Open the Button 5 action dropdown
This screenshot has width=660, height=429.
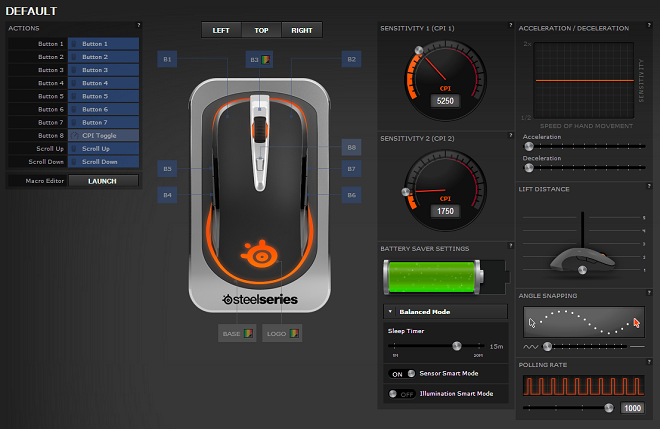104,96
